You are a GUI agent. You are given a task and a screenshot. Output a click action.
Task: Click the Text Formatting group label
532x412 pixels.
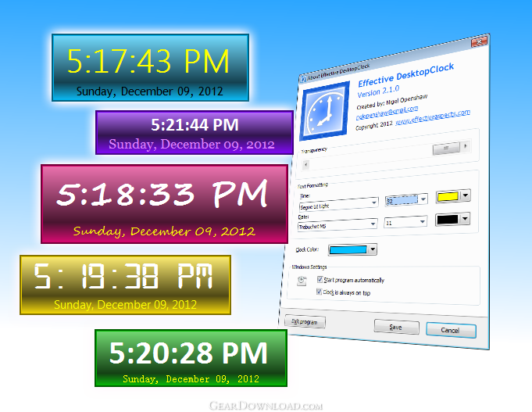312,185
